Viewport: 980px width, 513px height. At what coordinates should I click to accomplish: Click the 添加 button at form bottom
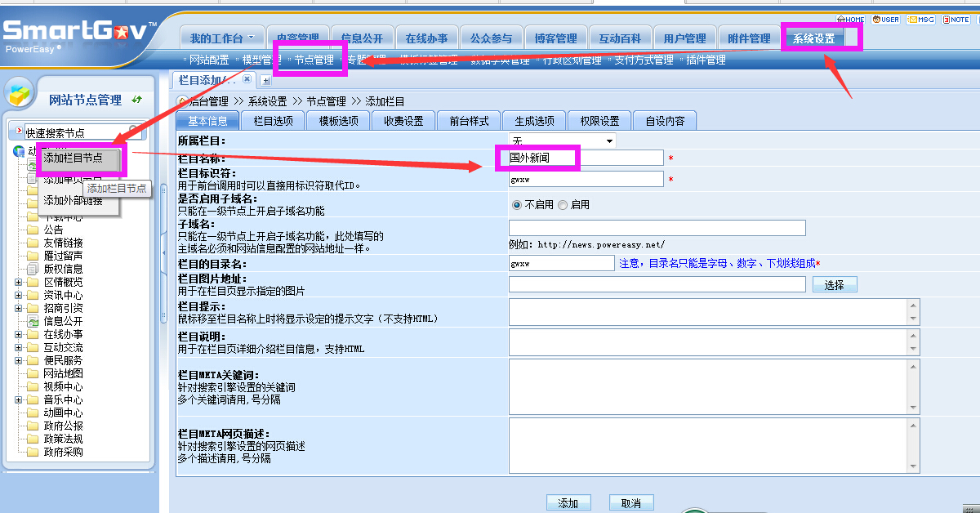click(568, 503)
